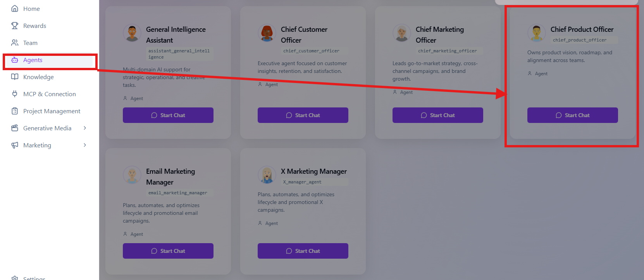Click the Rewards trophy icon
This screenshot has width=644, height=280.
click(x=14, y=26)
